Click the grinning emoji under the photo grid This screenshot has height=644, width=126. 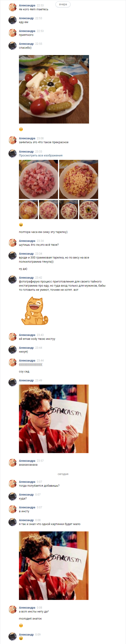point(21,225)
